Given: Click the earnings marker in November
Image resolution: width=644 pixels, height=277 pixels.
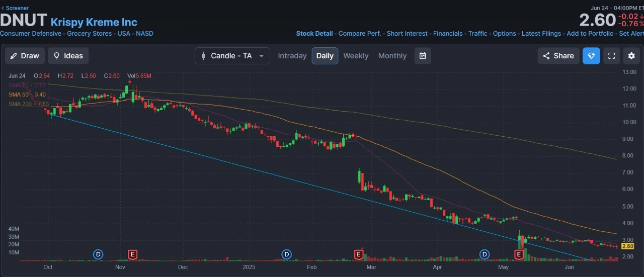Looking at the screenshot, I should 133,254.
